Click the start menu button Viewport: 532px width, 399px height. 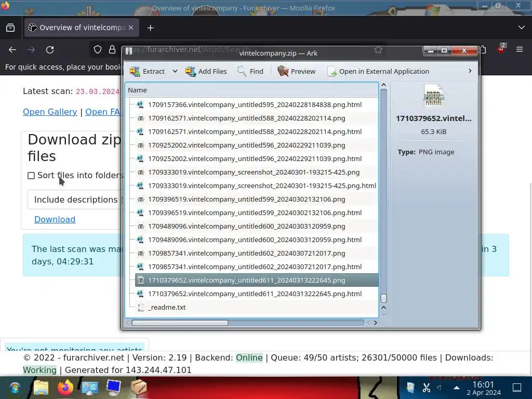15,388
